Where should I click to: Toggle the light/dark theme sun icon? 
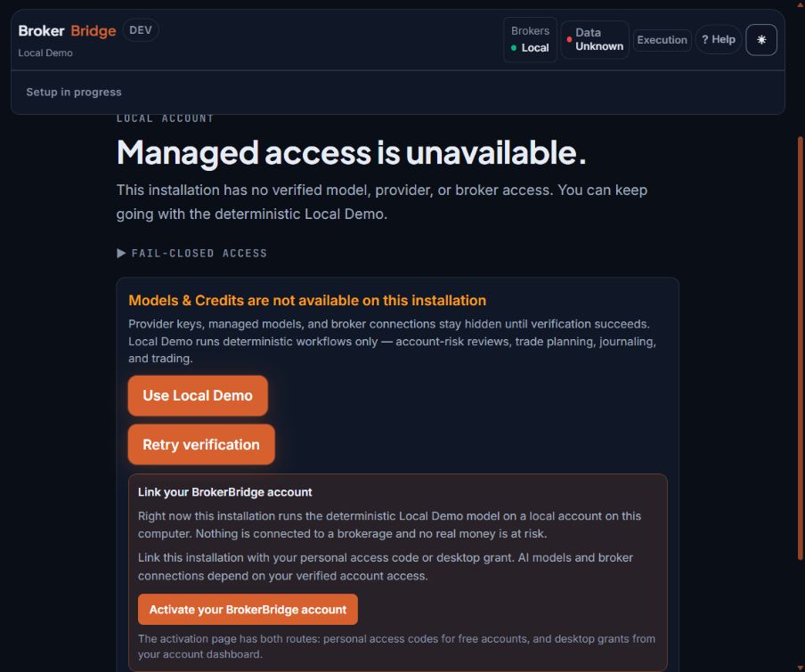point(760,39)
